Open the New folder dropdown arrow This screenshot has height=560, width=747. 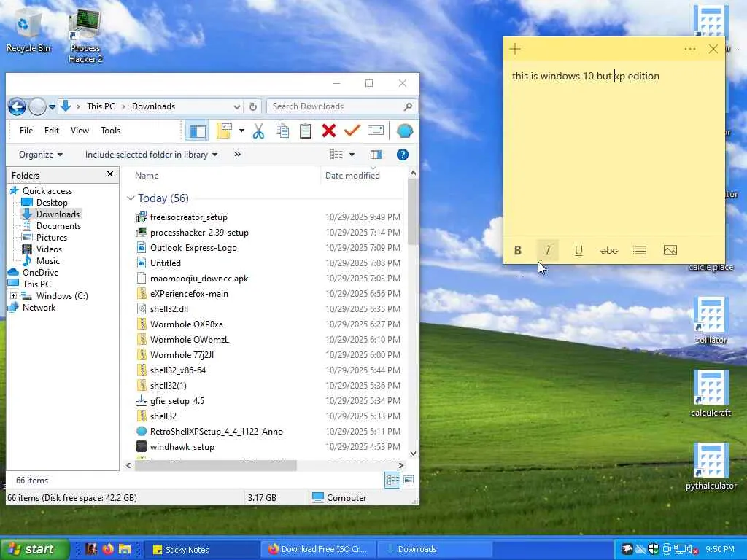click(x=241, y=131)
